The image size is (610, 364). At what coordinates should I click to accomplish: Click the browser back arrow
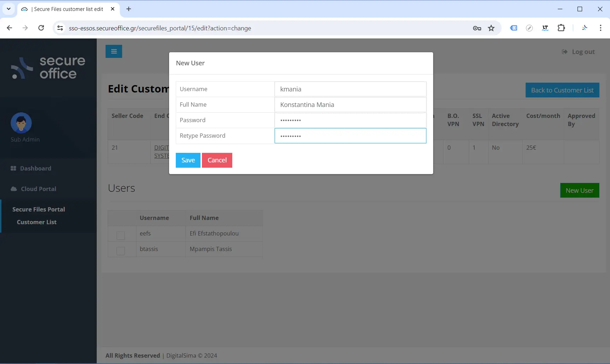click(x=10, y=28)
